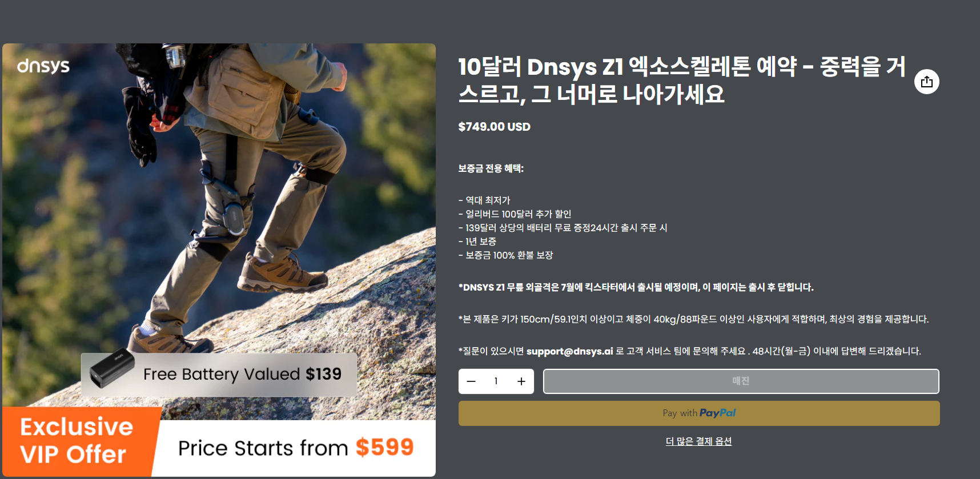Viewport: 980px width, 479px height.
Task: Click the Exclusive VIP Offer badge
Action: pos(77,441)
